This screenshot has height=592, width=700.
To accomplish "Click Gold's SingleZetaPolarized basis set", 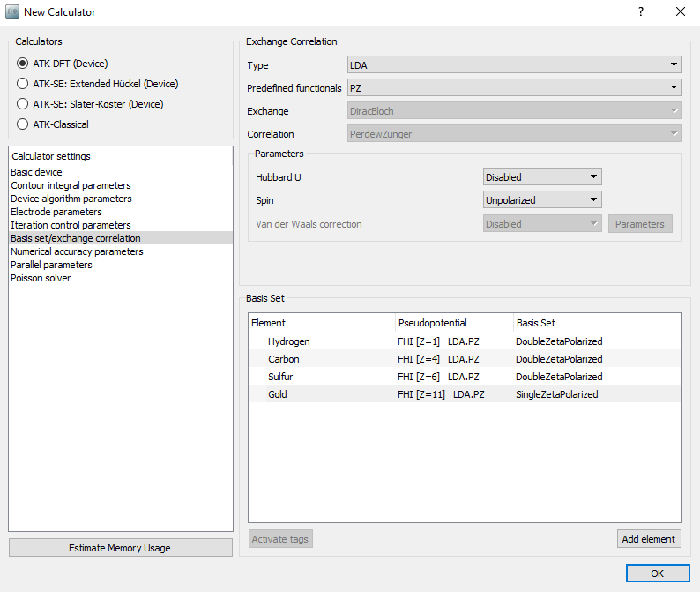I will [556, 394].
